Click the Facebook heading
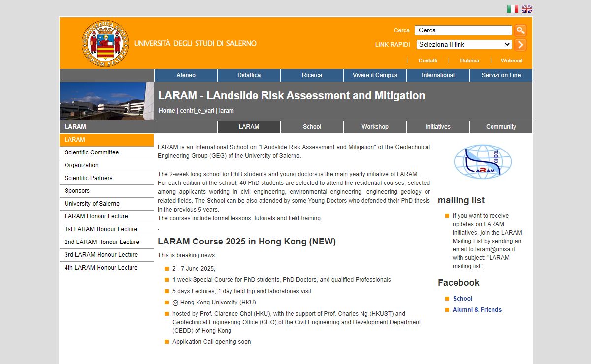This screenshot has width=591, height=364. coord(459,283)
